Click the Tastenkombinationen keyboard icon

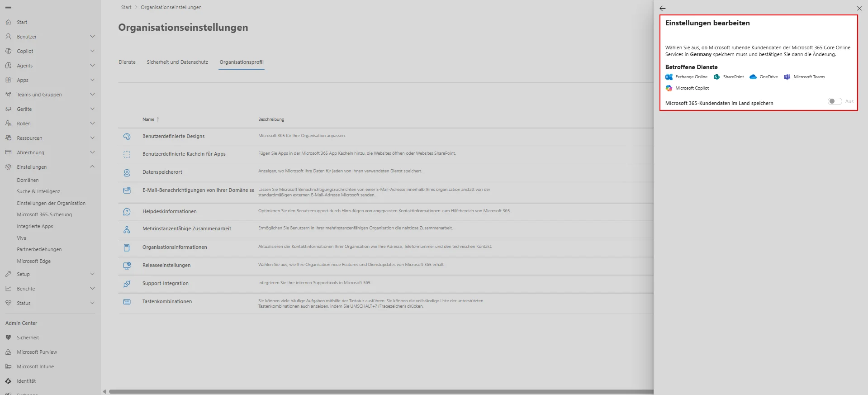pos(127,302)
